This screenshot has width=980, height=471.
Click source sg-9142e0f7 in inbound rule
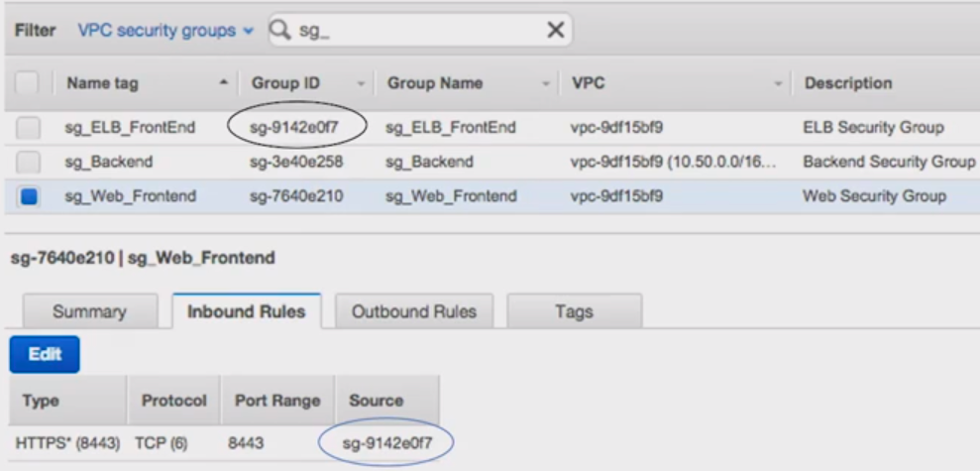pos(386,443)
